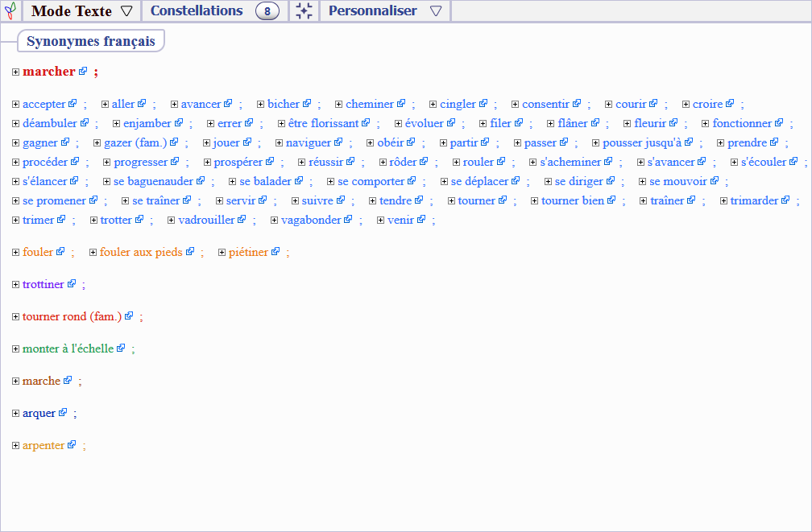Click the sparkle stars icon in the toolbar
The width and height of the screenshot is (812, 532).
click(x=304, y=11)
